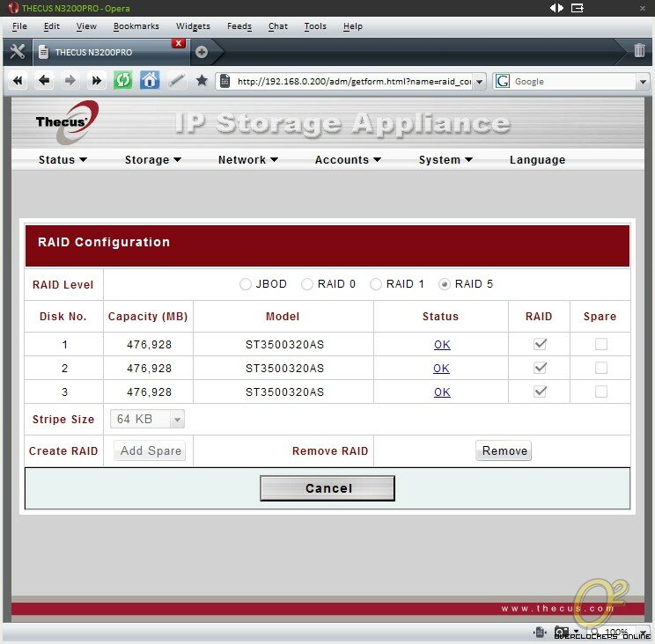Expand the Network menu
Screen dimensions: 655x644
click(248, 160)
